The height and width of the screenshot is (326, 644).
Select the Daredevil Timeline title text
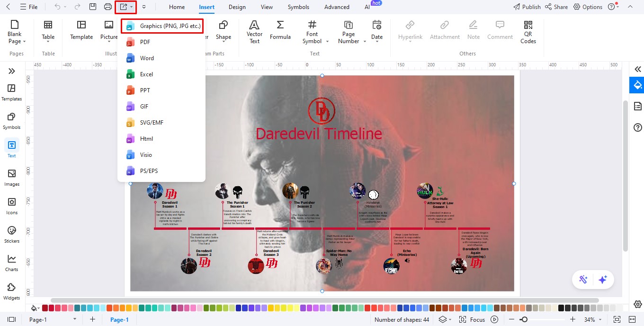click(x=319, y=134)
